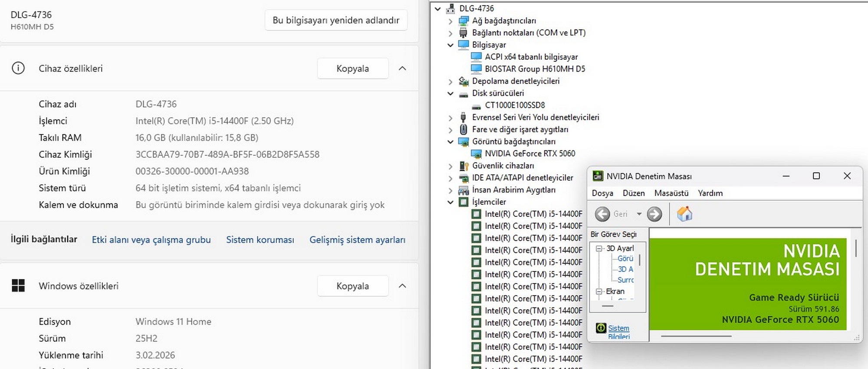This screenshot has height=369, width=868.
Task: Click Kopyala button for Windows özellikleri
Action: coord(352,286)
